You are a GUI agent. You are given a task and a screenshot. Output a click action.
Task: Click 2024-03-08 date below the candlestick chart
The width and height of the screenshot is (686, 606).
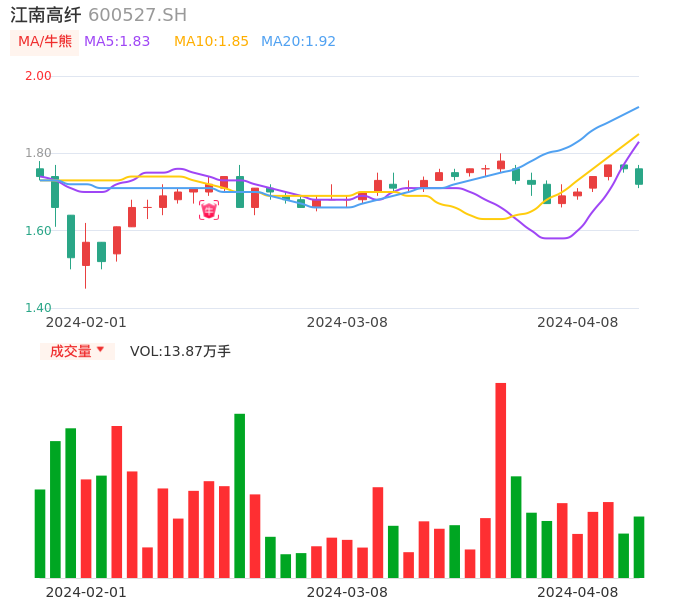(347, 322)
